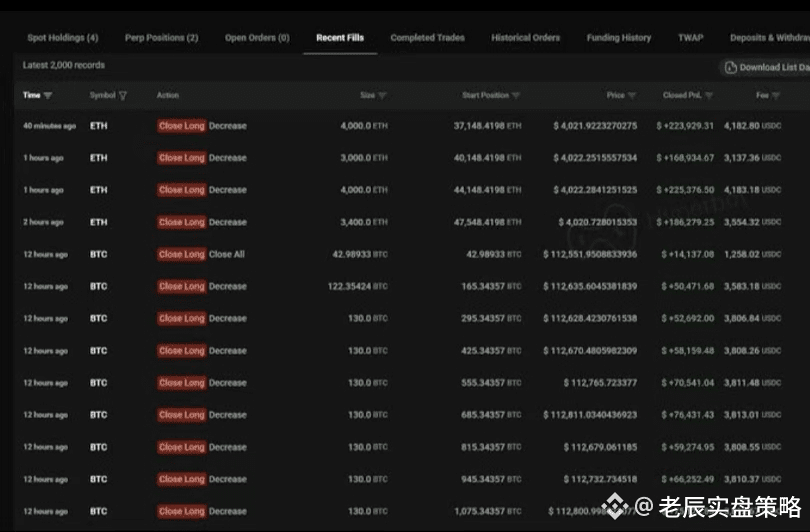Select price $4,020.728015353
Viewport: 810px width, 532px height.
(x=598, y=222)
